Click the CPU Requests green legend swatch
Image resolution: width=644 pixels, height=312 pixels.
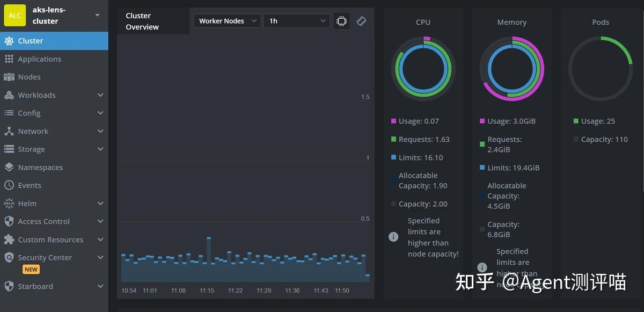point(394,140)
